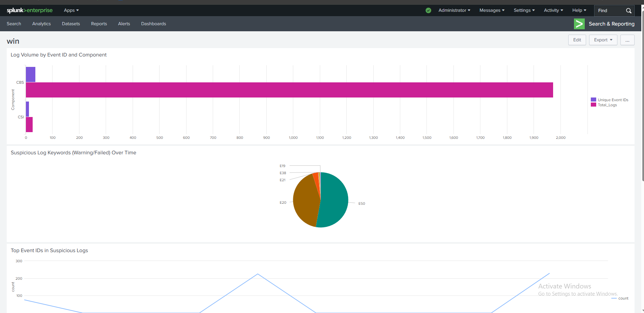The height and width of the screenshot is (313, 644).
Task: Toggle the Total_Logs legend swatch
Action: click(x=594, y=105)
